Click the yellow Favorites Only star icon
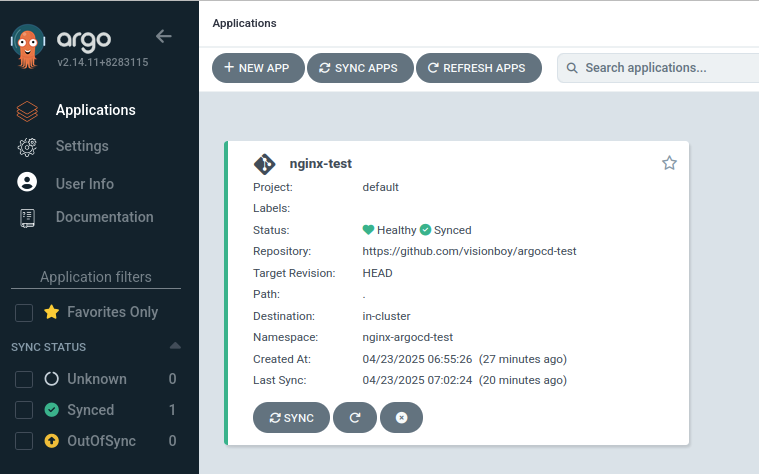 pos(51,312)
